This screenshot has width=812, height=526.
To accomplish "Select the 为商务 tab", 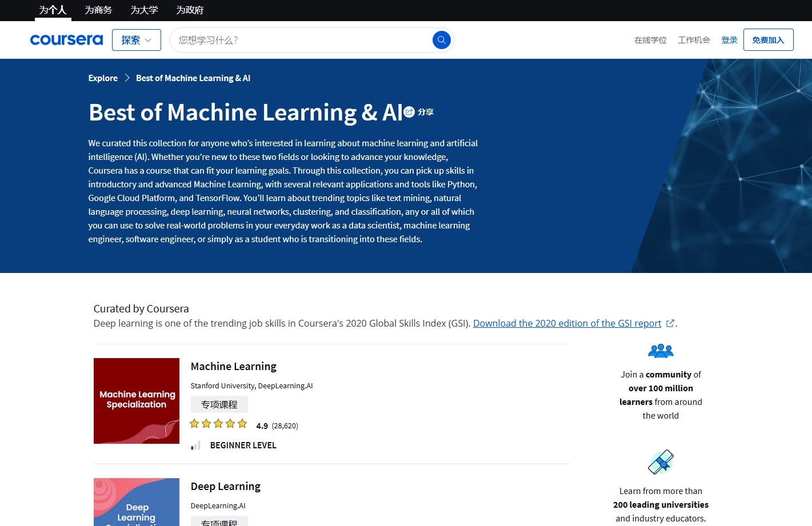I will (x=98, y=10).
